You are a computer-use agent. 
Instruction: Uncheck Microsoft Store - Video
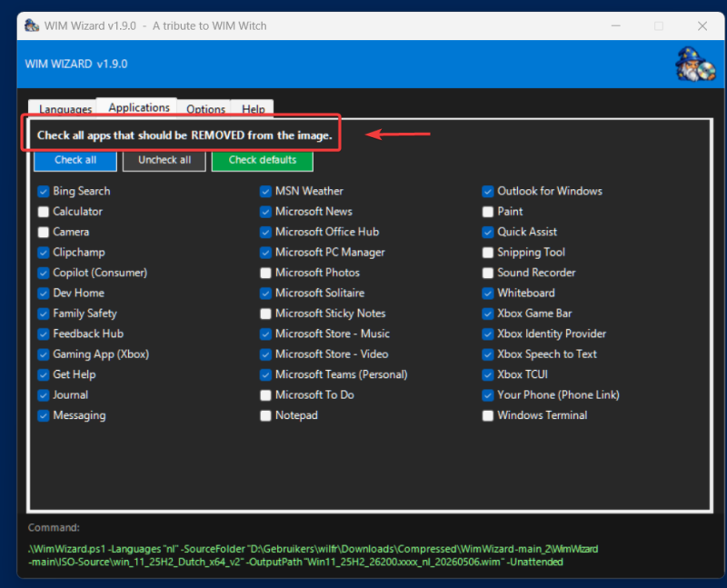point(265,354)
